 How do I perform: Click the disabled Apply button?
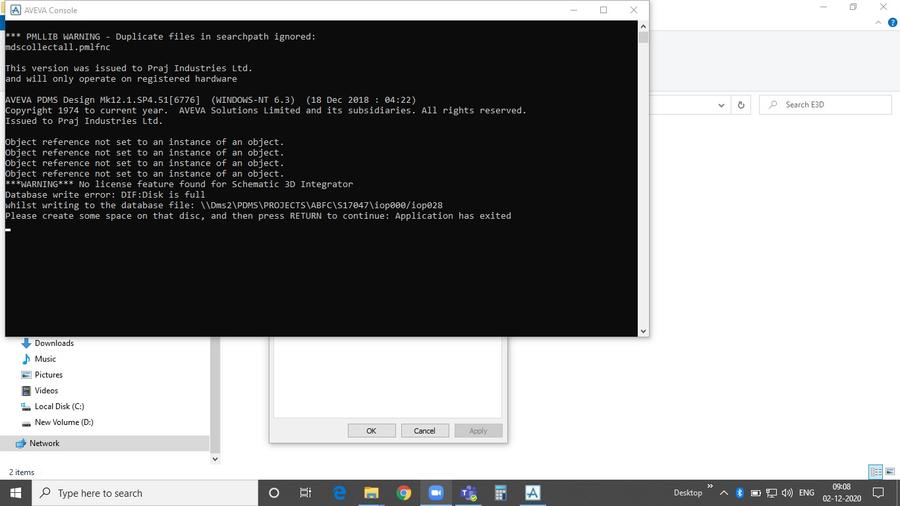point(478,431)
